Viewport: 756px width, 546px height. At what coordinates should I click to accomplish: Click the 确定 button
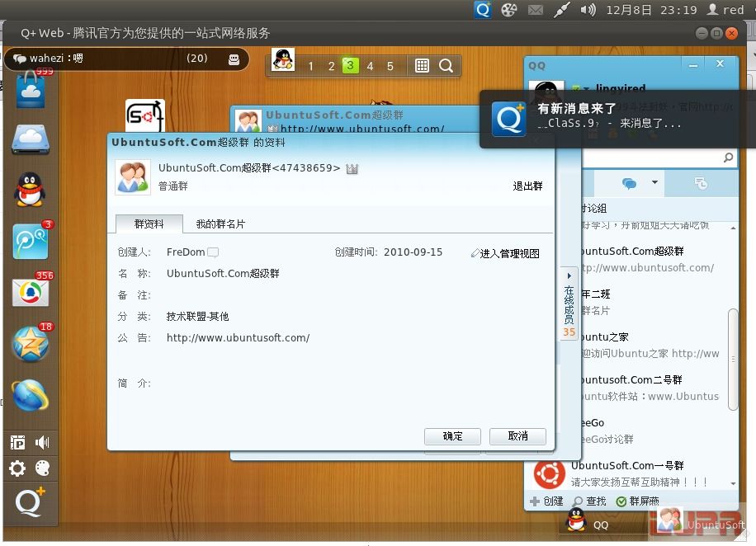click(x=452, y=436)
